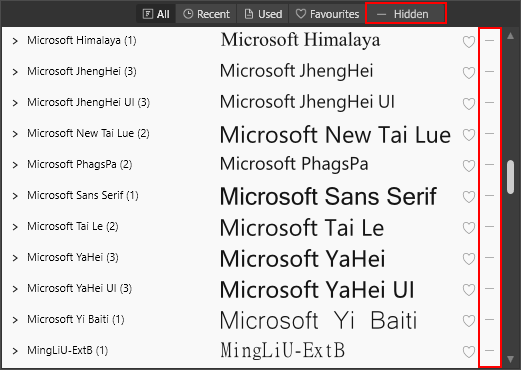Favourite the Microsoft JhengHei font
Image resolution: width=521 pixels, height=370 pixels.
[x=469, y=73]
